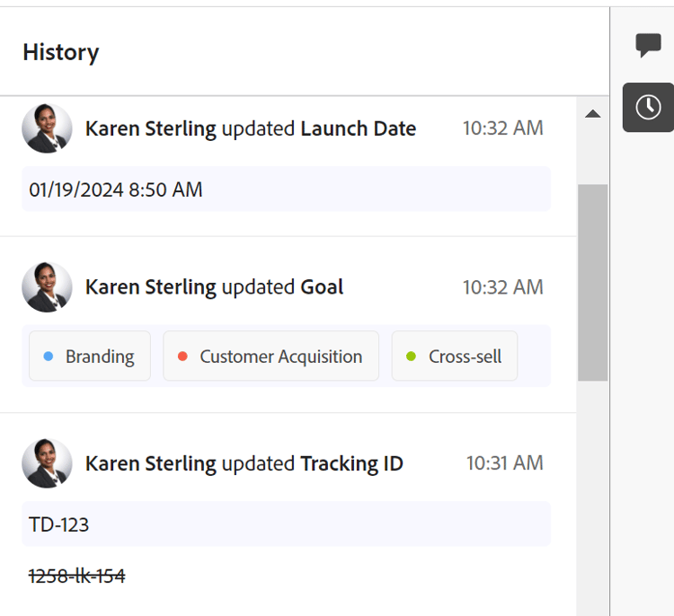Select the Branding goal tag
The height and width of the screenshot is (616, 674).
click(90, 356)
